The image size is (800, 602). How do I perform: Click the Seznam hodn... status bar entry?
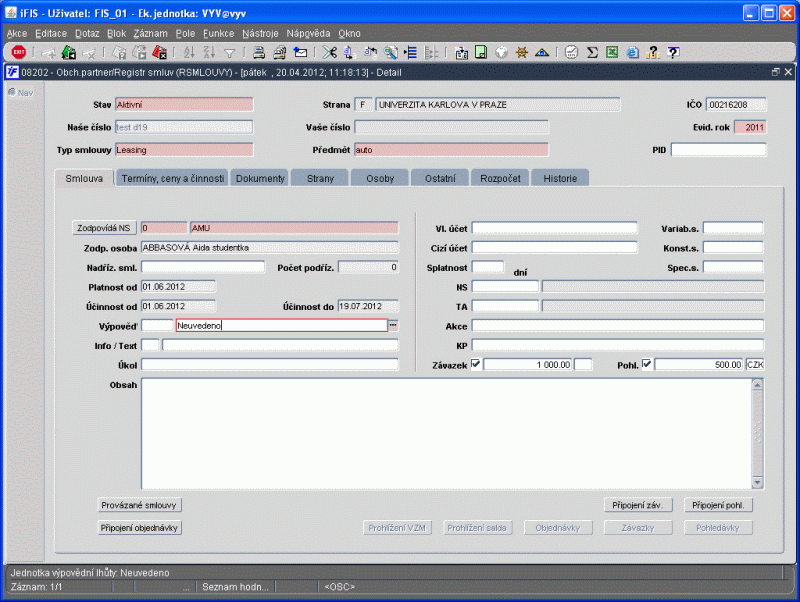235,587
